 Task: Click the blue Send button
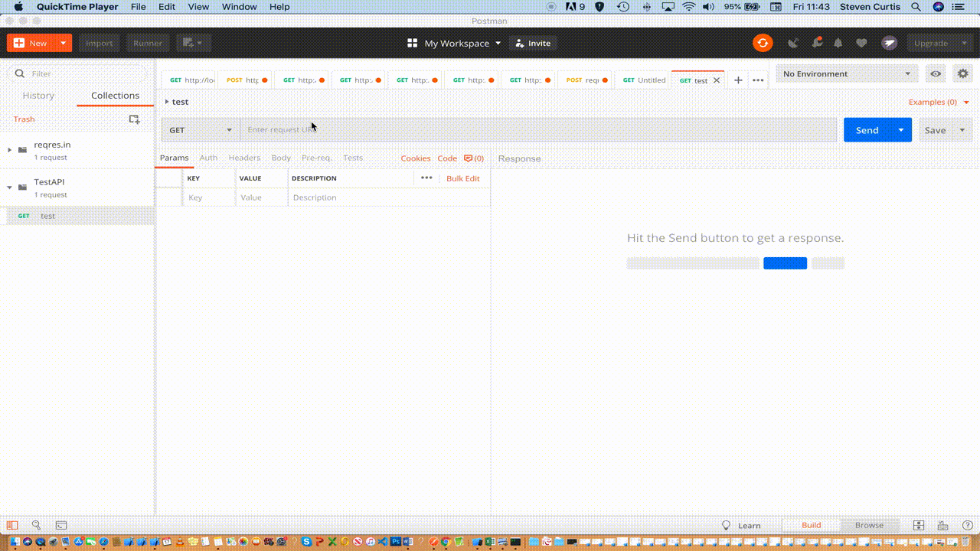point(867,130)
